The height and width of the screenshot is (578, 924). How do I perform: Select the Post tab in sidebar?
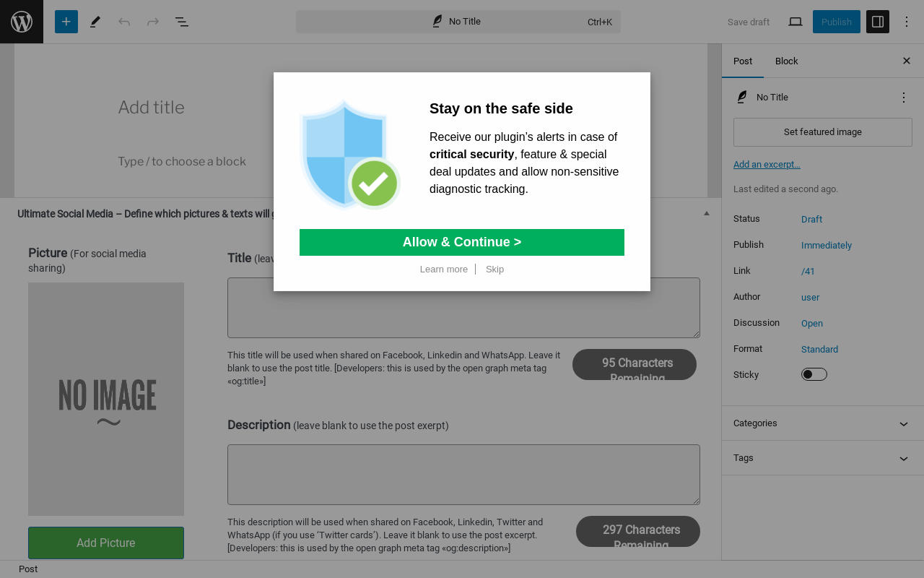click(x=743, y=61)
